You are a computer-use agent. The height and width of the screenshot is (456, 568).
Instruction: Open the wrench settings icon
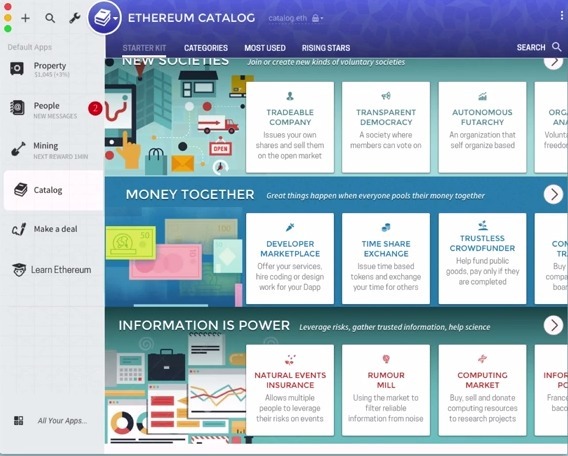pos(75,18)
